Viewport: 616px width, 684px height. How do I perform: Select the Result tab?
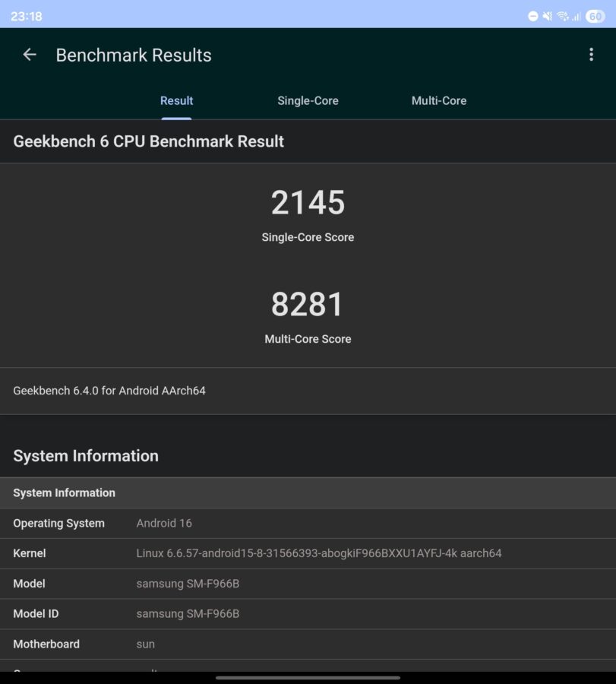coord(176,101)
